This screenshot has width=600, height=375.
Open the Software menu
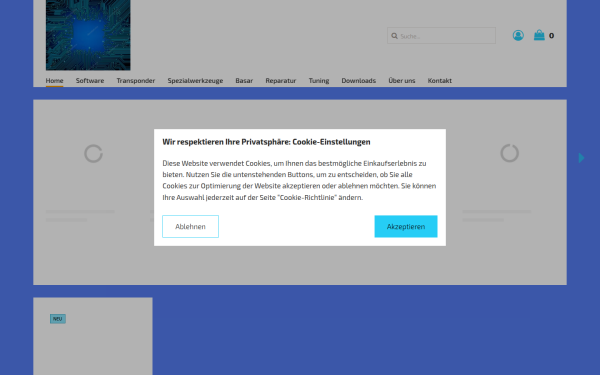click(x=90, y=80)
